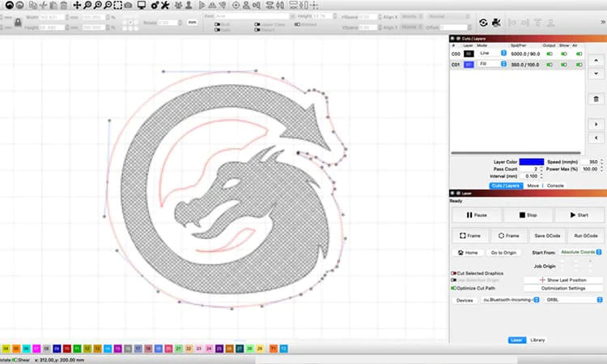
Task: Open Start From Absolute Coords dropdown
Action: pyautogui.click(x=580, y=252)
